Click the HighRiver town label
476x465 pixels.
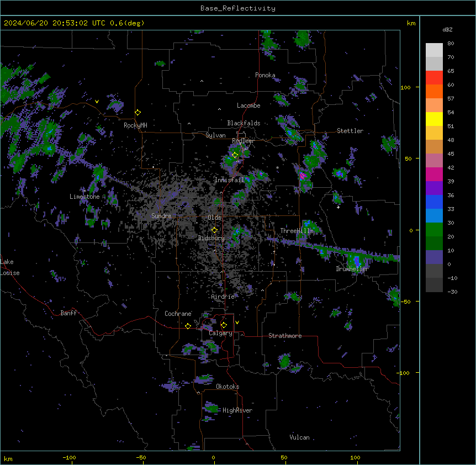[x=237, y=410]
